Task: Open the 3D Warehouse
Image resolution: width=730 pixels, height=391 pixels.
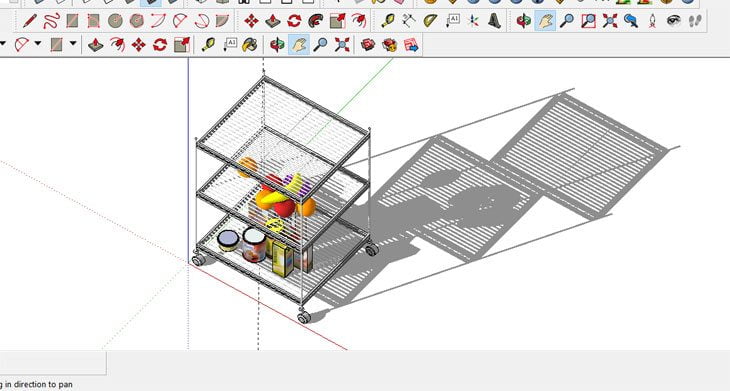Action: 368,45
